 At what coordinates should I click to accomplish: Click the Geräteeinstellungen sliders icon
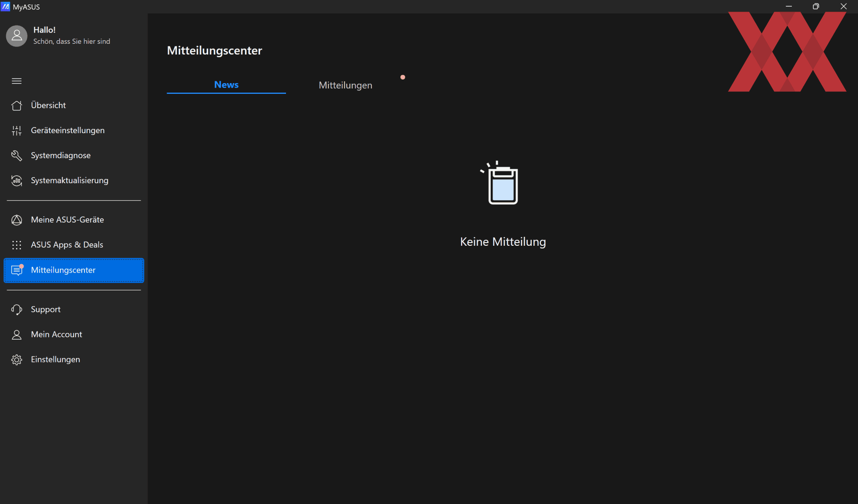pos(17,130)
